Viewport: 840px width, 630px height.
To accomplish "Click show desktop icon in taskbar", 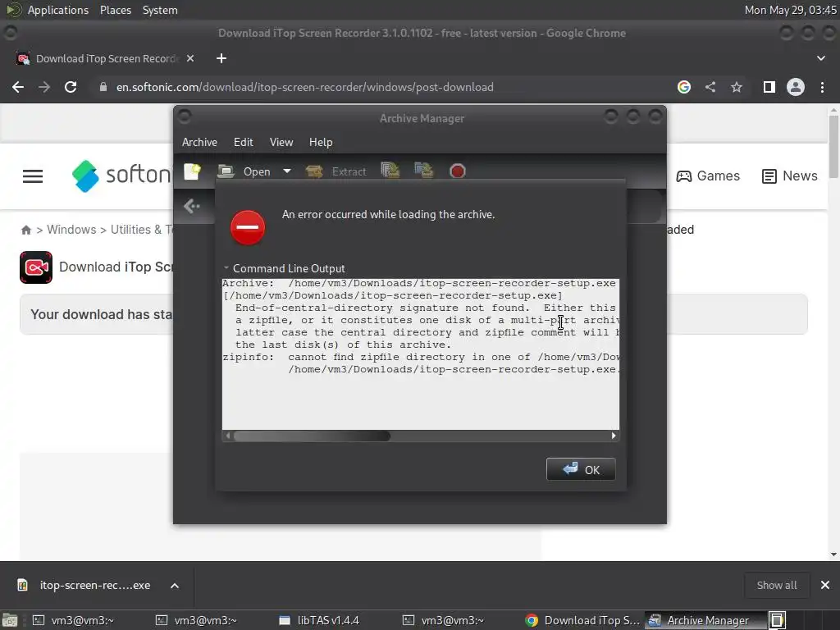I will pyautogui.click(x=10, y=620).
